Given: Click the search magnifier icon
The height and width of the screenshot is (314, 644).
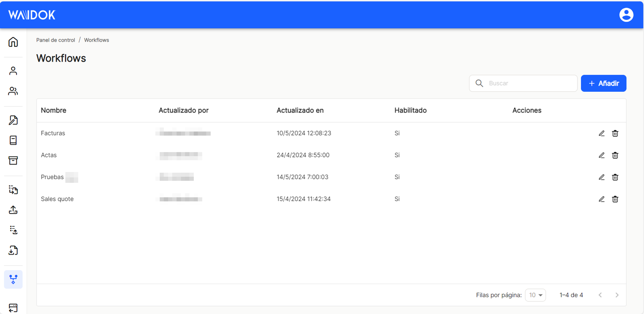Looking at the screenshot, I should (479, 83).
